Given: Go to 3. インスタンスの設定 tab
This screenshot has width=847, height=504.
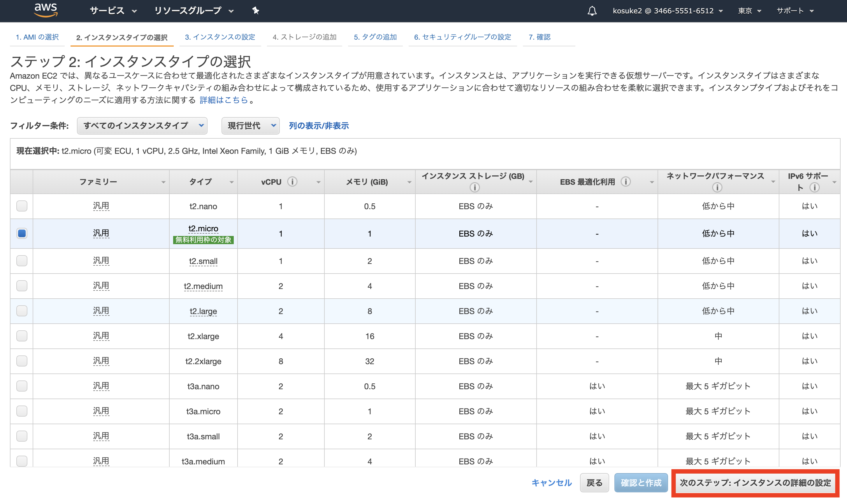Looking at the screenshot, I should pyautogui.click(x=220, y=37).
